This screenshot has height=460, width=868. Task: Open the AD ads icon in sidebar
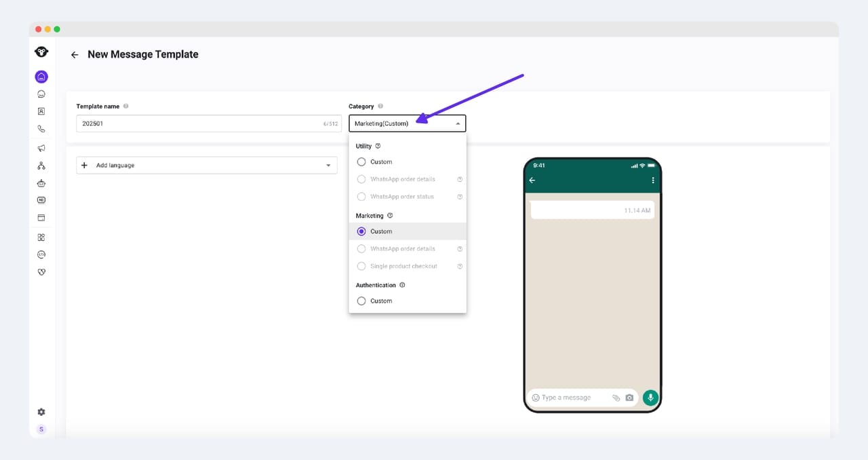[x=41, y=200]
